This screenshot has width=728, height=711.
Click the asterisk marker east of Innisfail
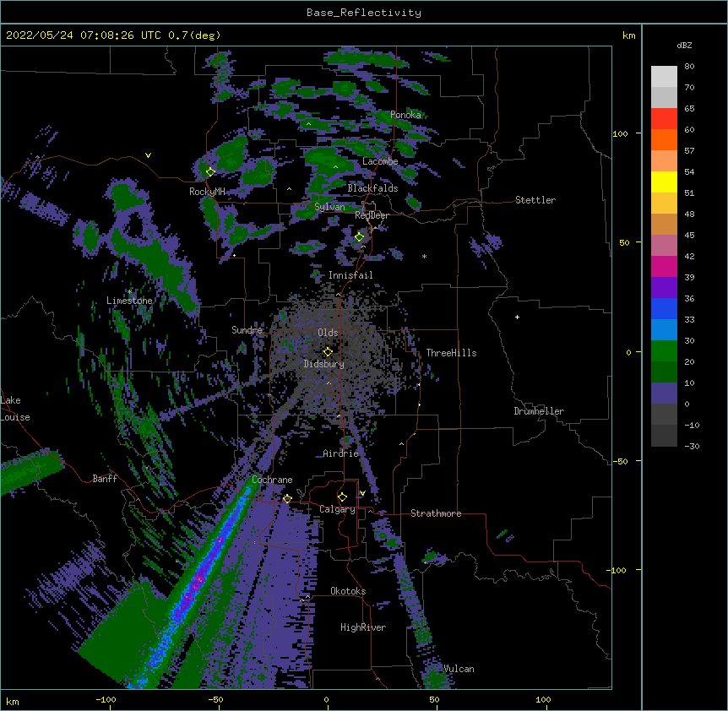[424, 256]
